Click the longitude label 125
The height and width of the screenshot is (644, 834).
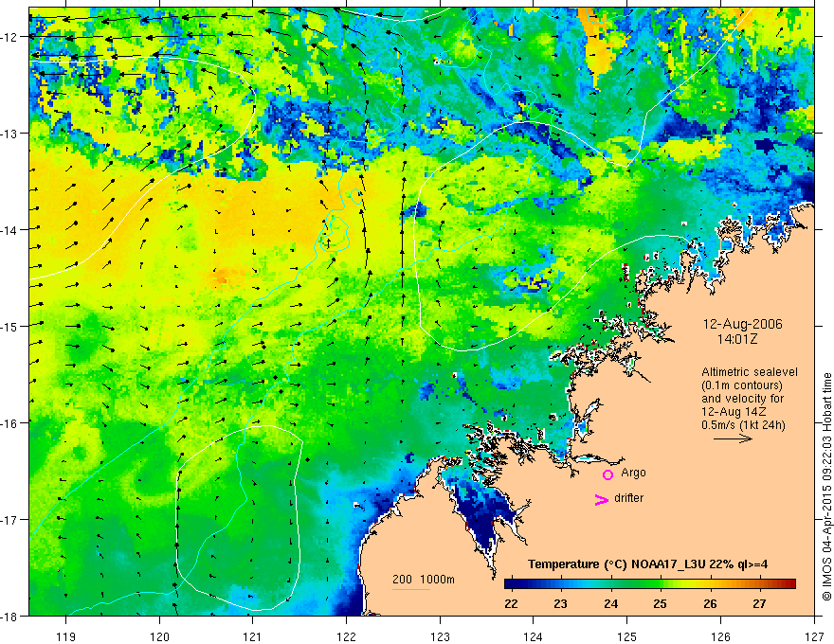click(627, 636)
